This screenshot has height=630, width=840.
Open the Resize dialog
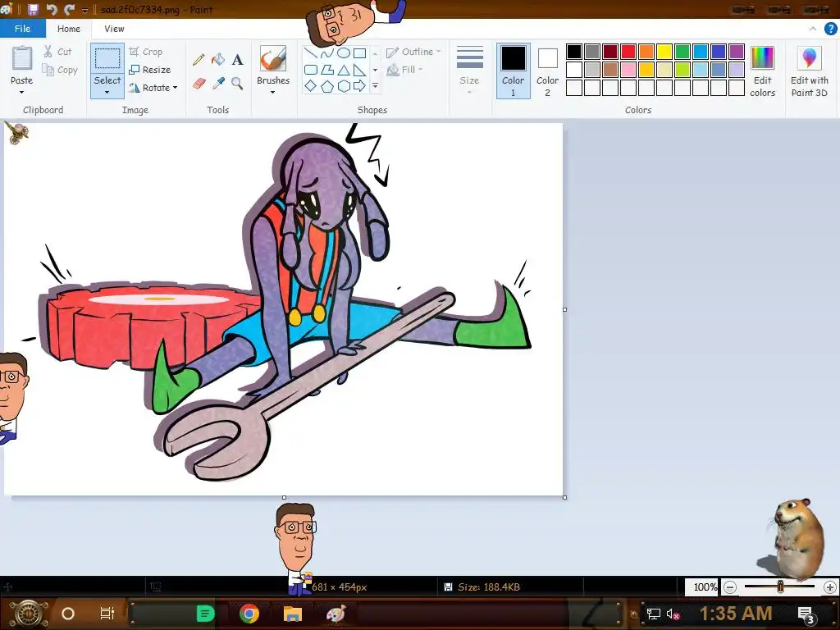[x=149, y=70]
